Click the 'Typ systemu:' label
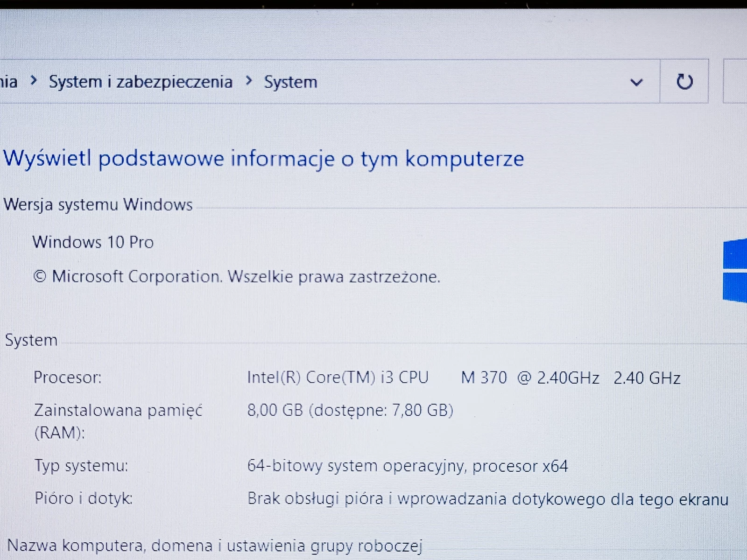Viewport: 747px width, 560px height. [x=81, y=466]
